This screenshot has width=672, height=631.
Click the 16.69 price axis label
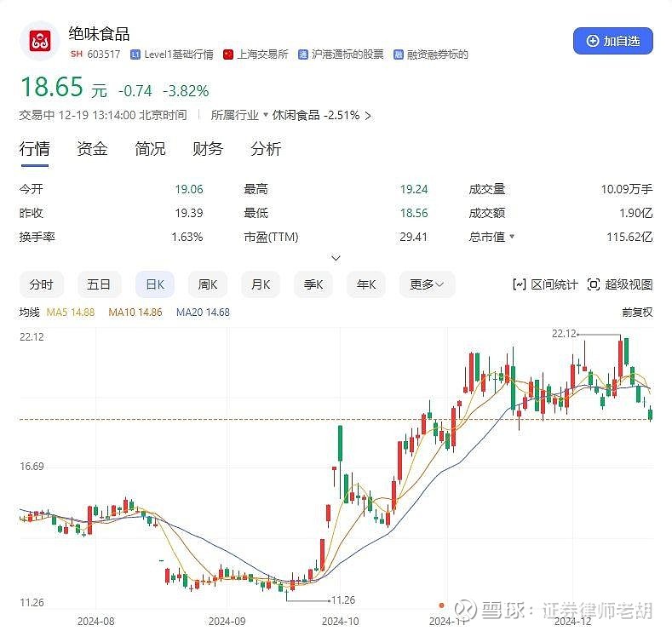click(32, 467)
